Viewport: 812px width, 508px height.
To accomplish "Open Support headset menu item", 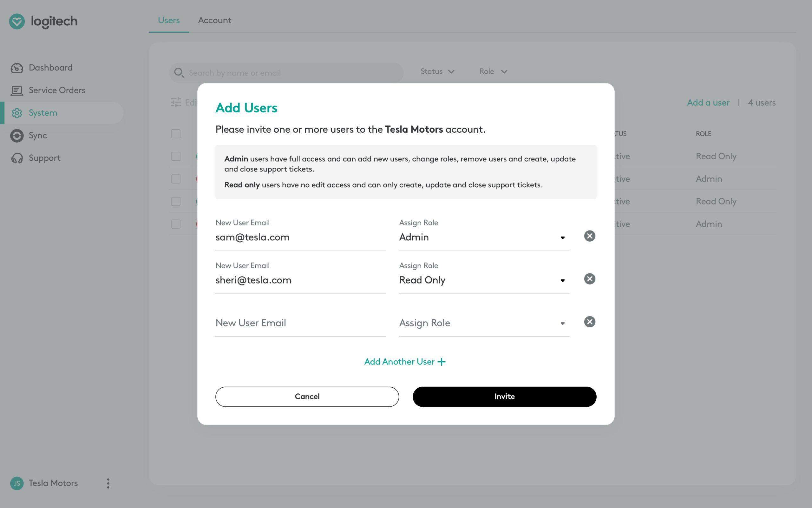I will pyautogui.click(x=35, y=158).
